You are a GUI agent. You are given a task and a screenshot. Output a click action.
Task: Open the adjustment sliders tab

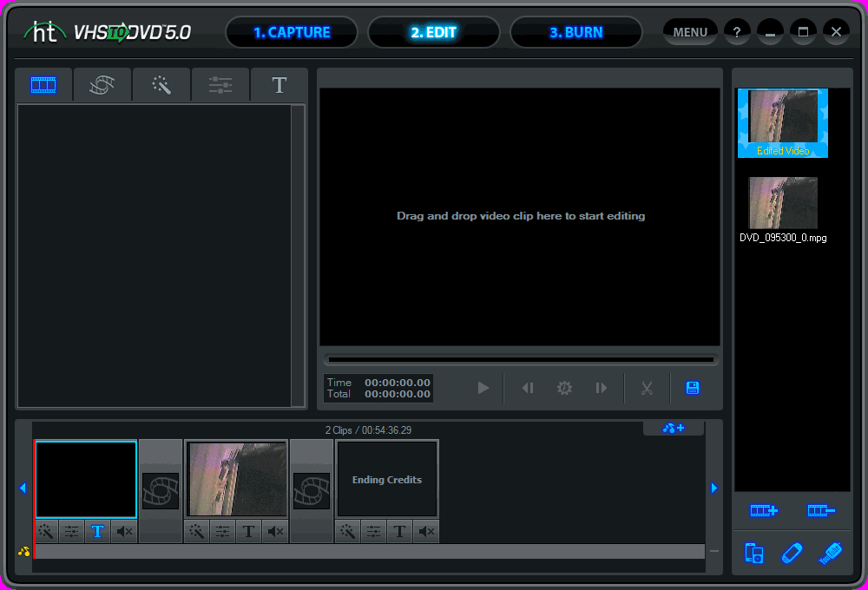220,85
